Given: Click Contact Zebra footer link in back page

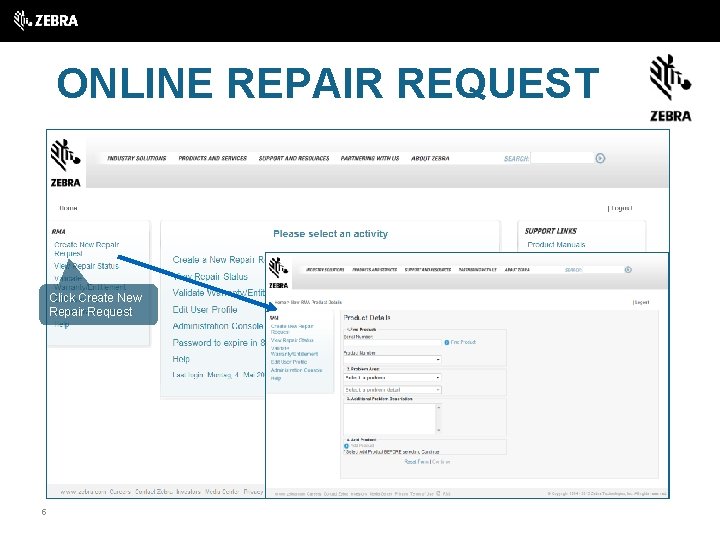Looking at the screenshot, I should [x=154, y=491].
